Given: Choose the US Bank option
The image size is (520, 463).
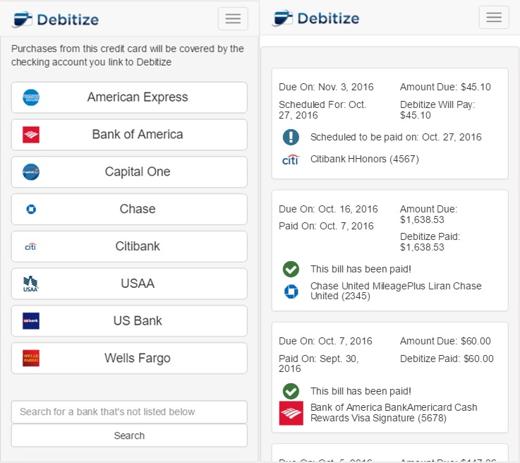Looking at the screenshot, I should [x=129, y=321].
